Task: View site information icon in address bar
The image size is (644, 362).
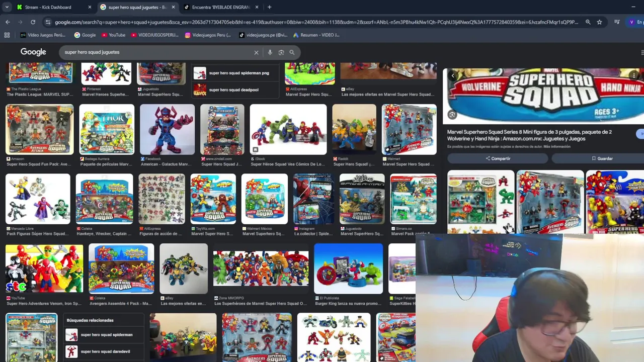Action: point(48,22)
